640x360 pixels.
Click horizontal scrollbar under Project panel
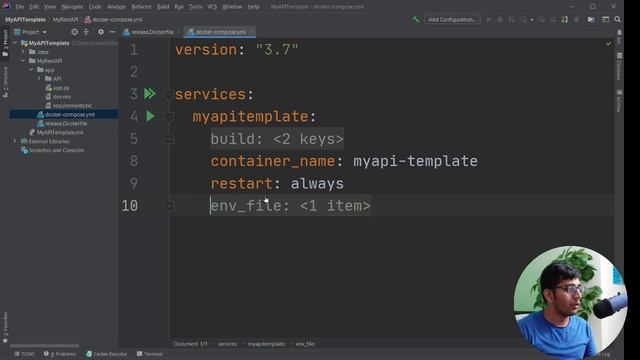click(x=44, y=346)
